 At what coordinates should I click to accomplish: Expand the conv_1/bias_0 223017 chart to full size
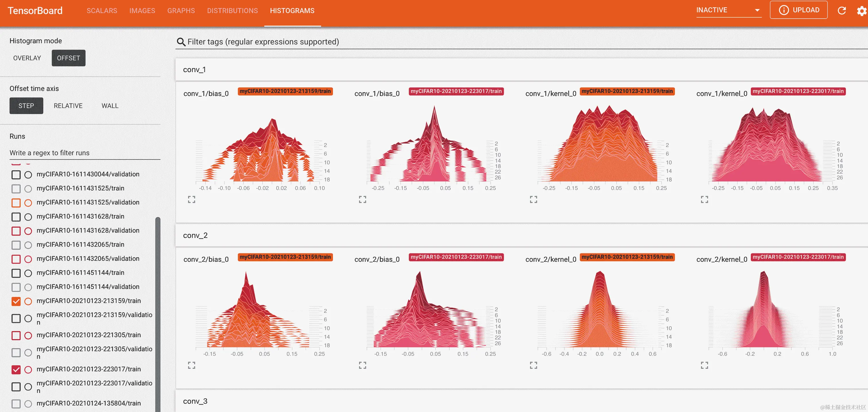(x=362, y=200)
